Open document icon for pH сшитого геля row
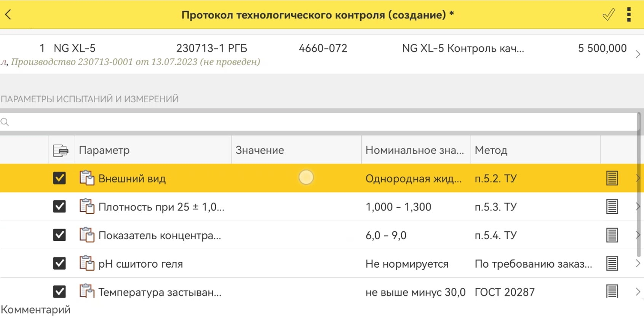The width and height of the screenshot is (644, 317). (612, 263)
